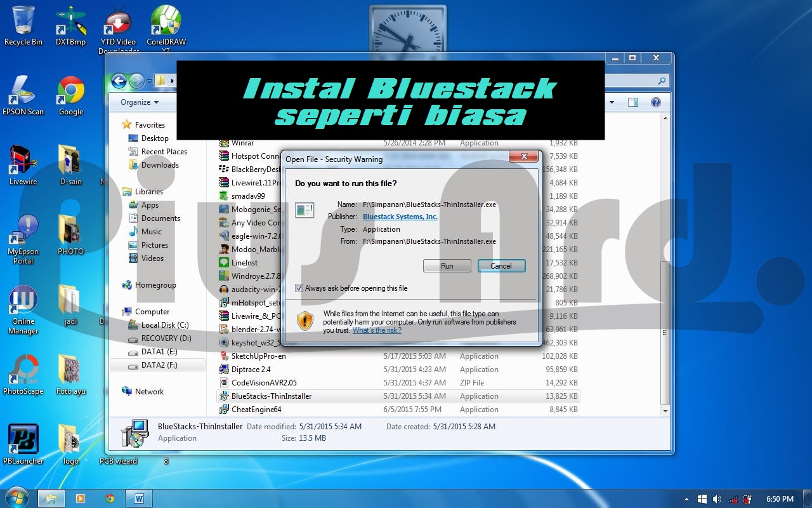The image size is (812, 508).
Task: Click the Explorer search box
Action: (x=638, y=81)
